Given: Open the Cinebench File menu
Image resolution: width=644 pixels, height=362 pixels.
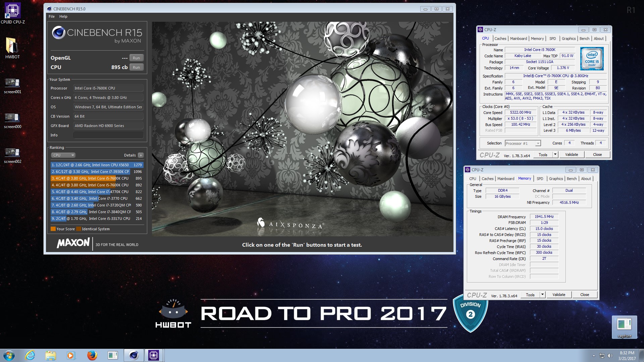Looking at the screenshot, I should (52, 16).
